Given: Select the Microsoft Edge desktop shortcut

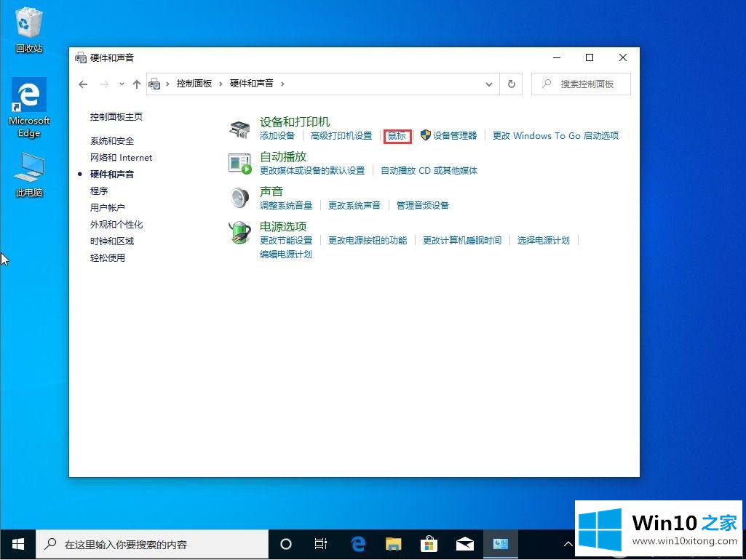Looking at the screenshot, I should click(x=29, y=108).
